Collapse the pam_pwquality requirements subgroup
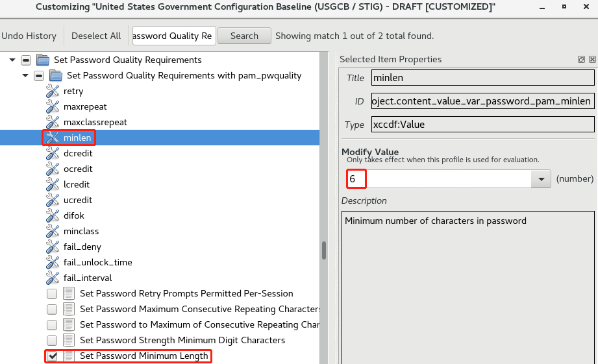The width and height of the screenshot is (598, 364). pyautogui.click(x=25, y=76)
